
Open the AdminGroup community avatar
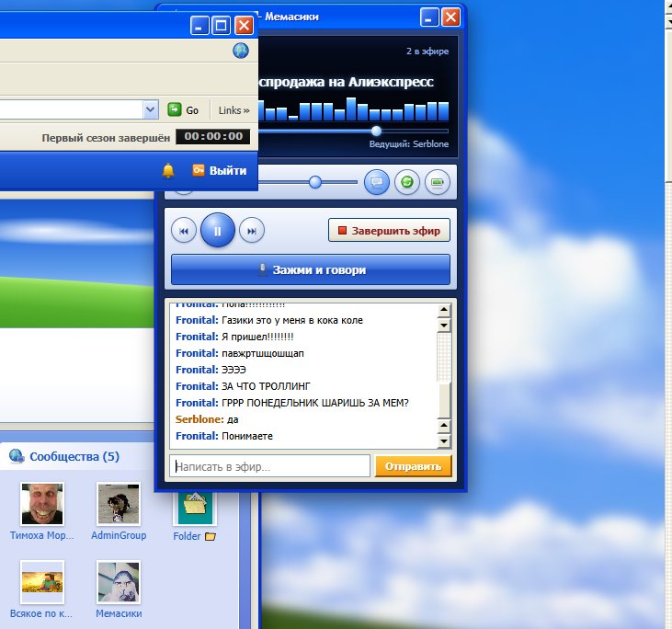(x=119, y=504)
